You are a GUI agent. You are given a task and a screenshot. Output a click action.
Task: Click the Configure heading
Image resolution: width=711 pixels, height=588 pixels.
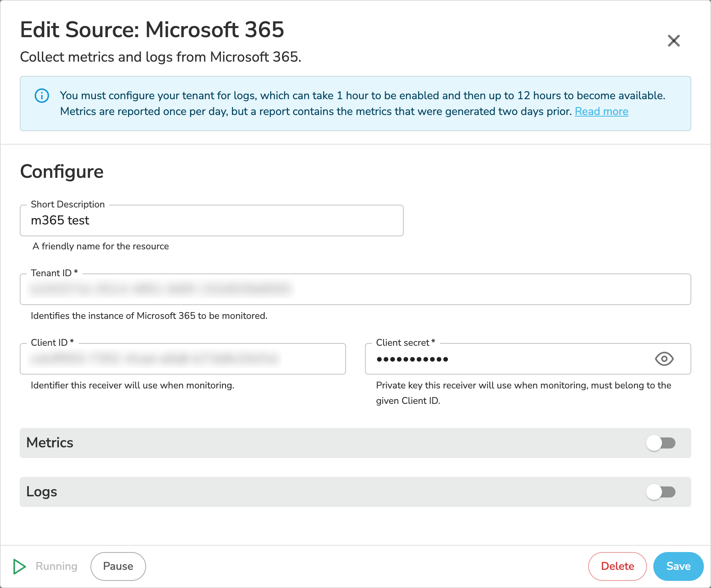pyautogui.click(x=62, y=171)
